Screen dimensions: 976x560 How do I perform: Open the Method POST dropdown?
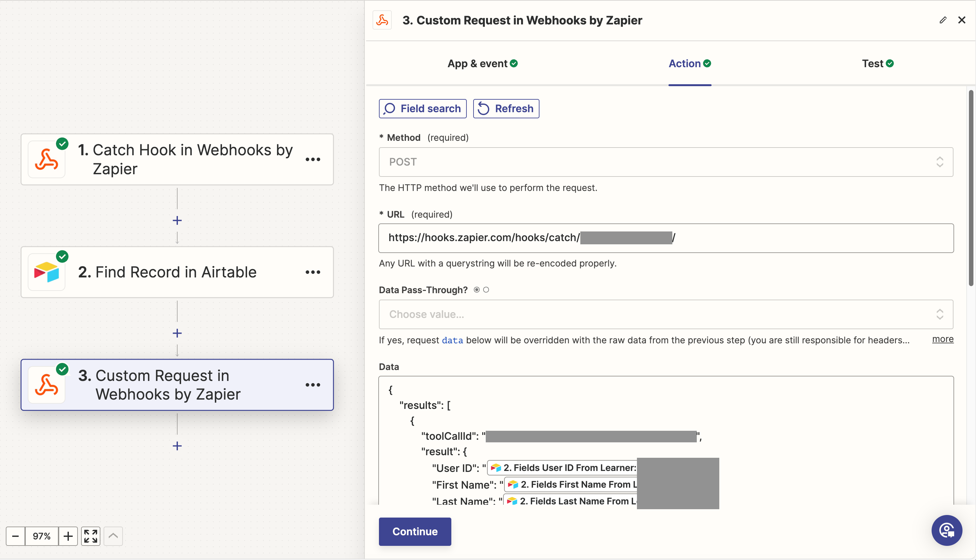tap(666, 162)
